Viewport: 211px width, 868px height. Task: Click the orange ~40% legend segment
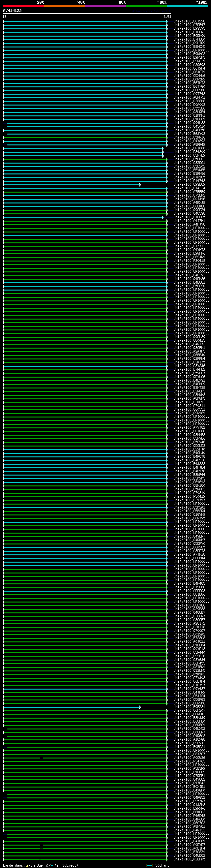64,6
